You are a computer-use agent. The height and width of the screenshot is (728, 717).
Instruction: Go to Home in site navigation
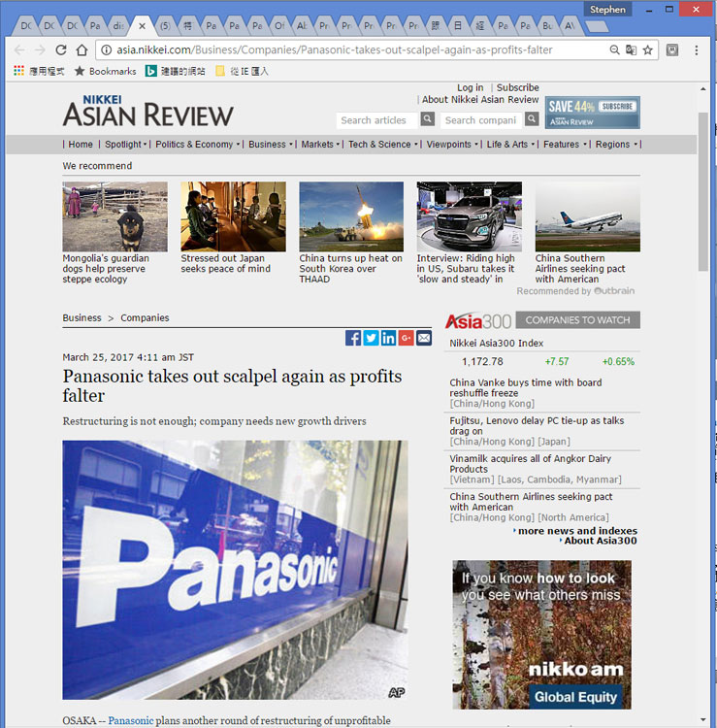81,145
